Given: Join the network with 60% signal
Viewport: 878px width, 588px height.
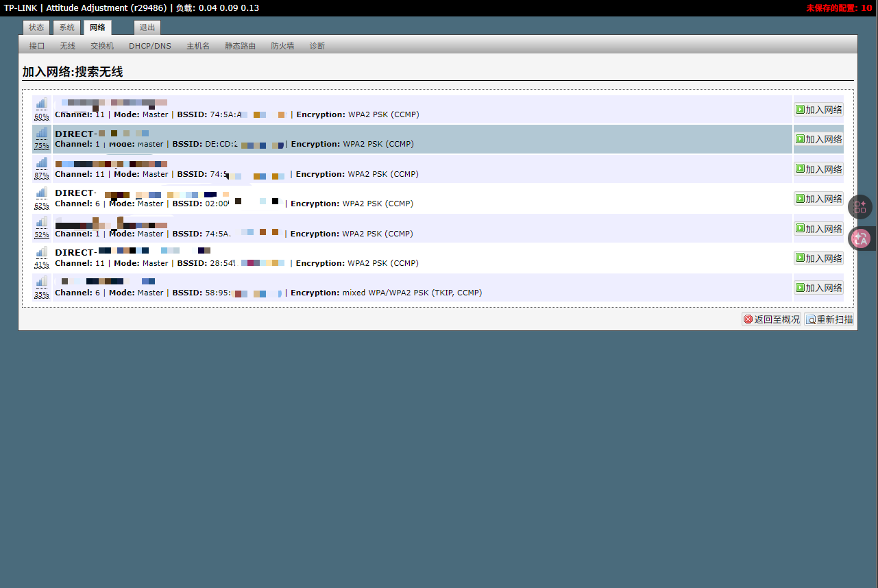Looking at the screenshot, I should (x=818, y=110).
